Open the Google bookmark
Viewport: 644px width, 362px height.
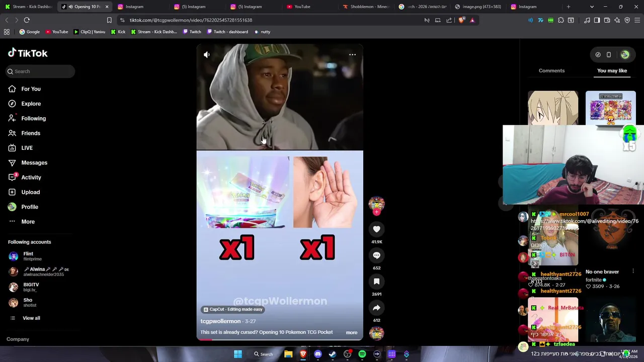[29, 32]
